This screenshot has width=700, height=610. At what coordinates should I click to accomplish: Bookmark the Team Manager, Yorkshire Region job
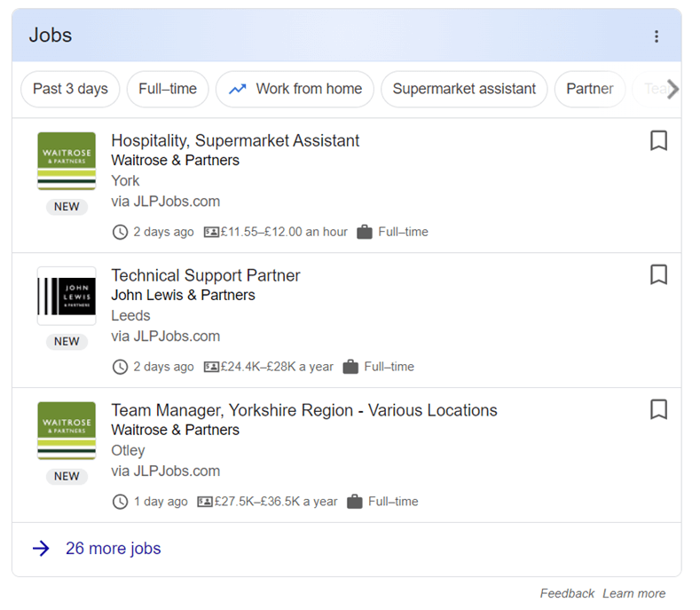point(658,409)
